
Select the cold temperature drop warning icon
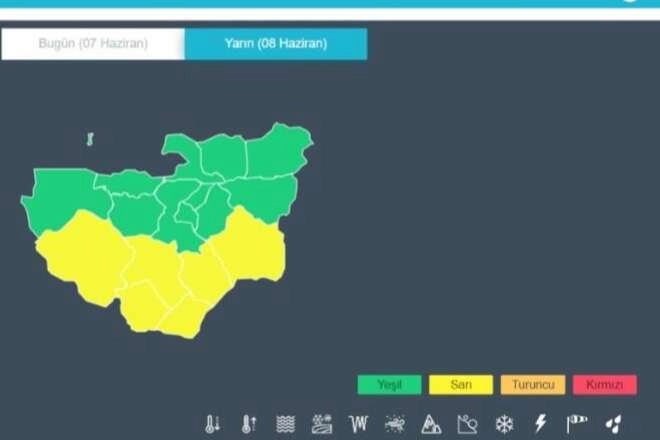(212, 424)
